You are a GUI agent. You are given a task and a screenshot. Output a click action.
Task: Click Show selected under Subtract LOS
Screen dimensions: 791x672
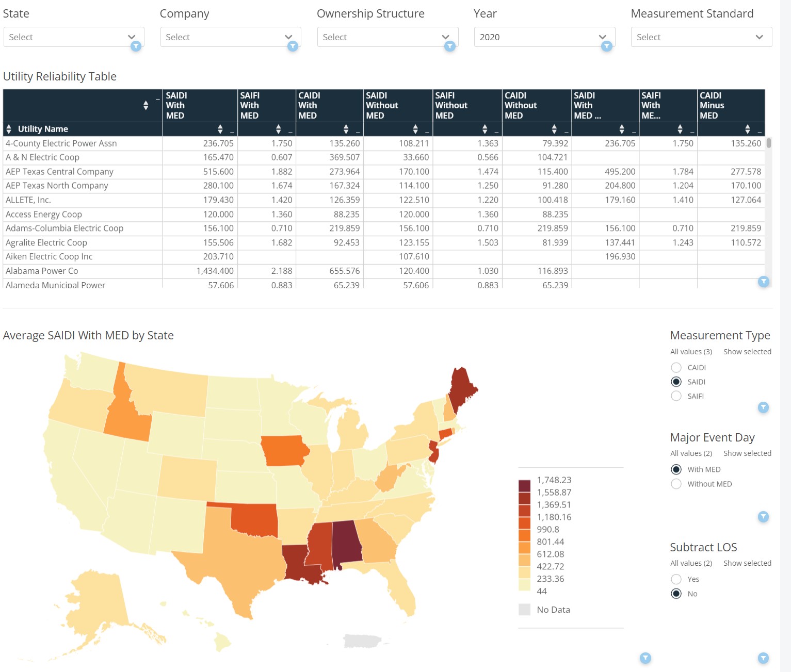tap(747, 563)
